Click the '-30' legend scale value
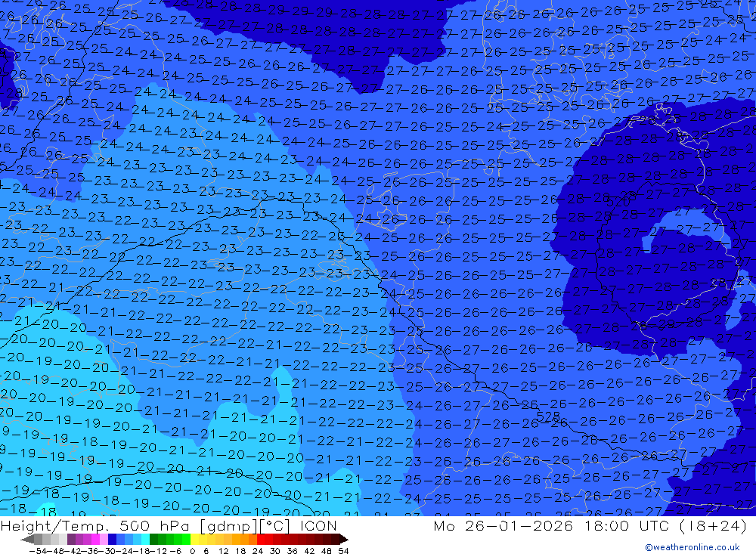This screenshot has height=554, width=756. point(108,551)
